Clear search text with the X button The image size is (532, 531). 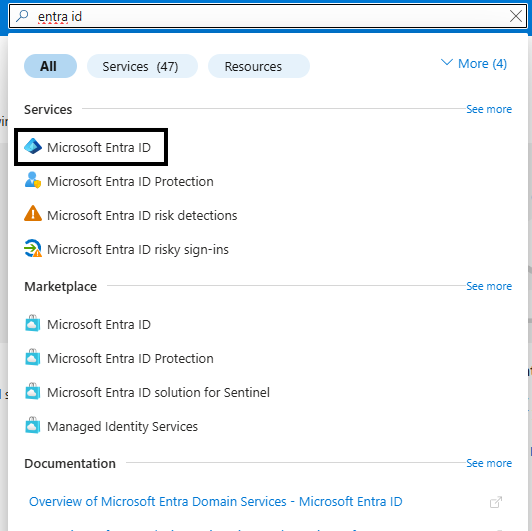[x=516, y=16]
